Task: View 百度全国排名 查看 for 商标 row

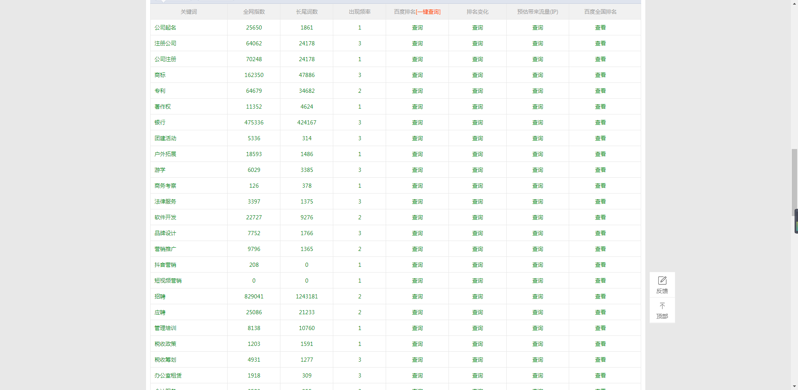Action: coord(601,75)
